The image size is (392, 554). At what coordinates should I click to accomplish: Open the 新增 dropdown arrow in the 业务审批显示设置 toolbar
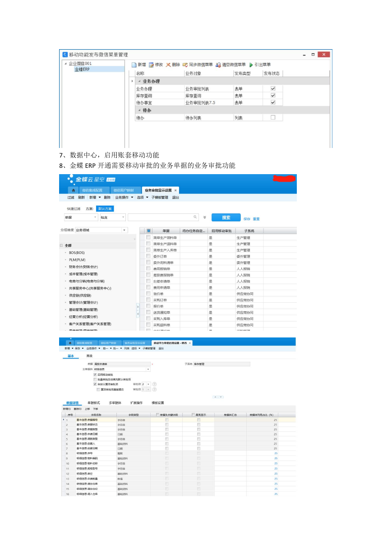click(x=100, y=197)
